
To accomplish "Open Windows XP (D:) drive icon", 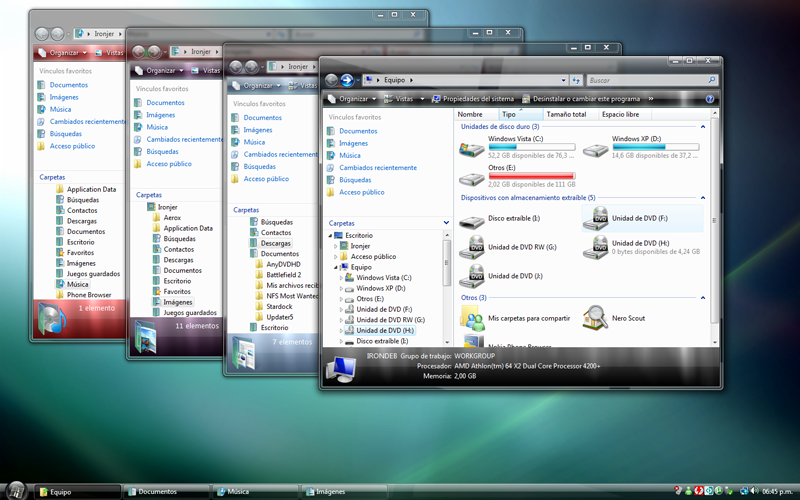I will [595, 150].
